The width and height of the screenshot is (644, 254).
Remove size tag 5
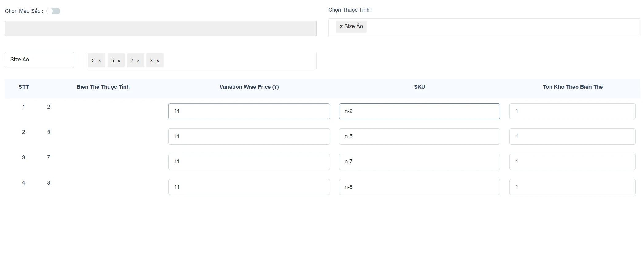click(x=119, y=61)
